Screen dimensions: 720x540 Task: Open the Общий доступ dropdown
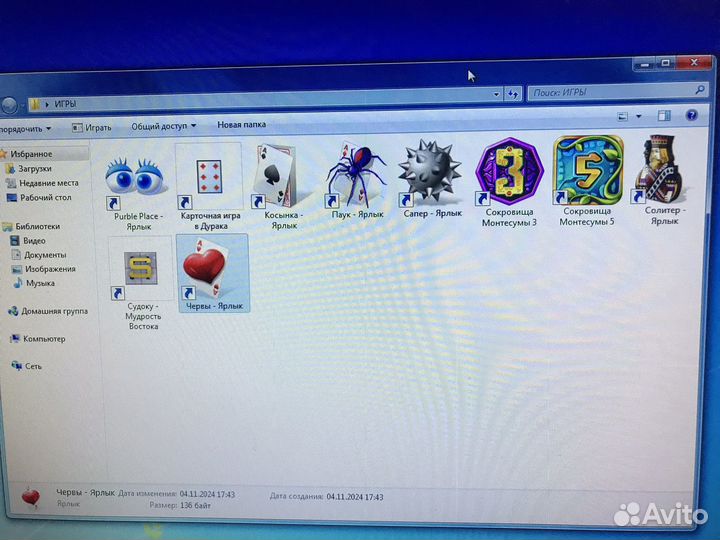(x=164, y=126)
